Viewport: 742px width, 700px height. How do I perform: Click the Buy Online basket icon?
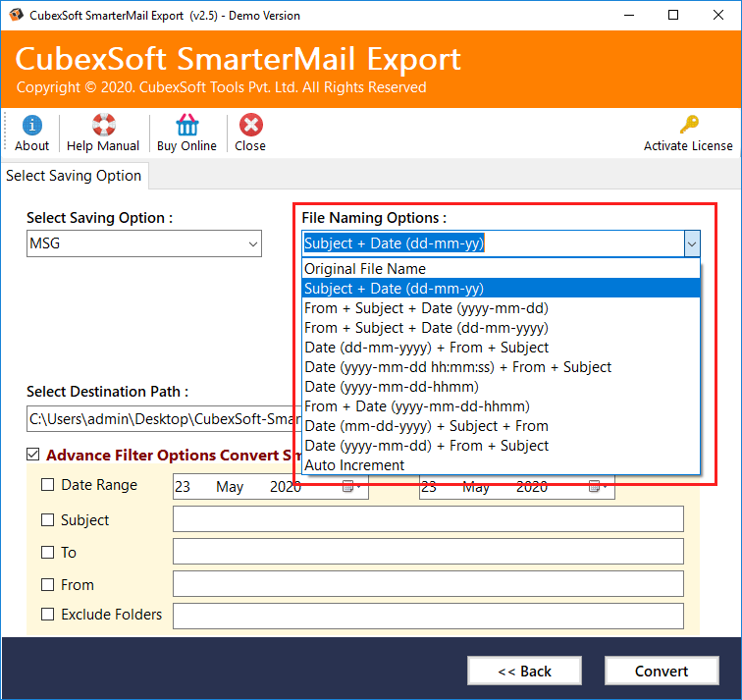tap(186, 125)
